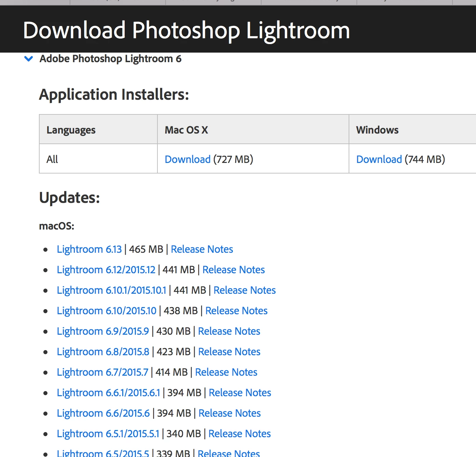
Task: Click the 'Languages' table header cell
Action: (x=98, y=129)
